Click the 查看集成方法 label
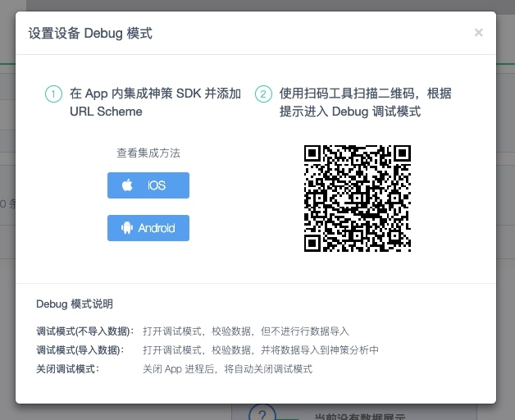Viewport: 515px width, 420px height. 148,153
